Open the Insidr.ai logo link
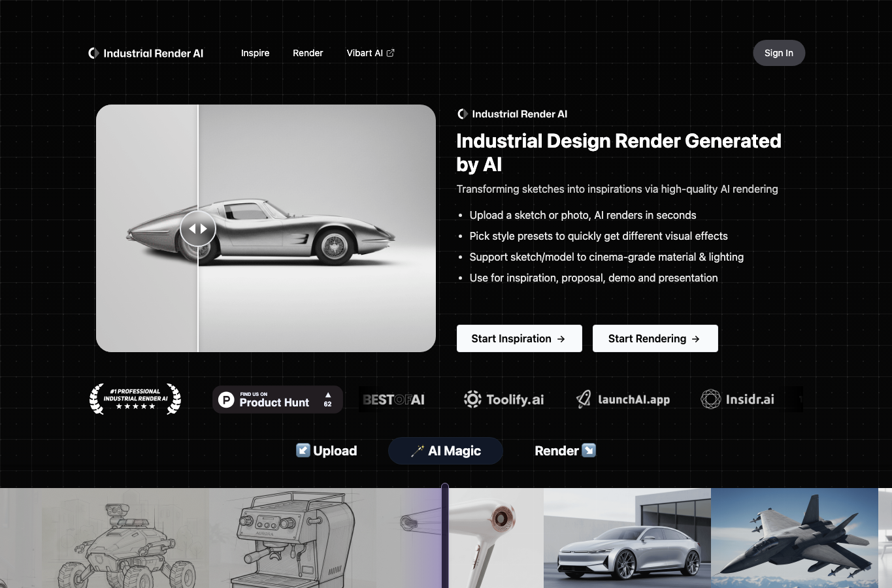Screen dimensions: 892x588 pyautogui.click(x=737, y=399)
